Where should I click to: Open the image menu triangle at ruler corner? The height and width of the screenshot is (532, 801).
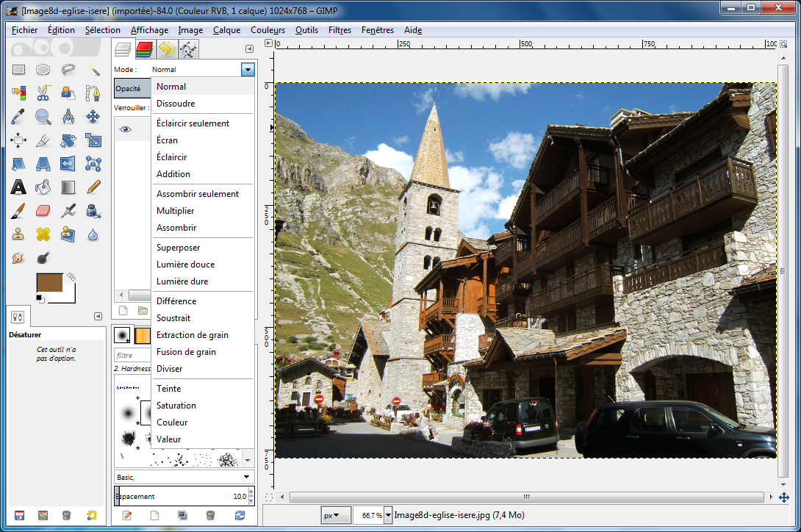(x=269, y=43)
